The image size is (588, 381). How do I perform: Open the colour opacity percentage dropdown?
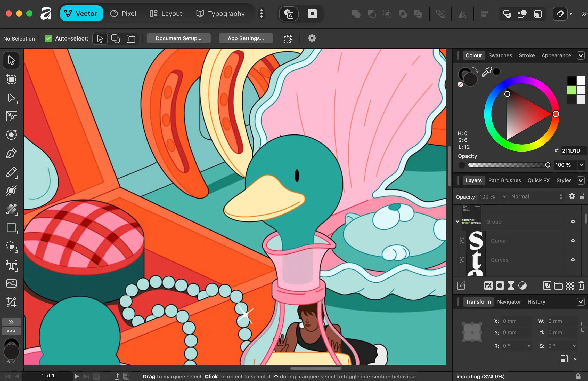(582, 165)
